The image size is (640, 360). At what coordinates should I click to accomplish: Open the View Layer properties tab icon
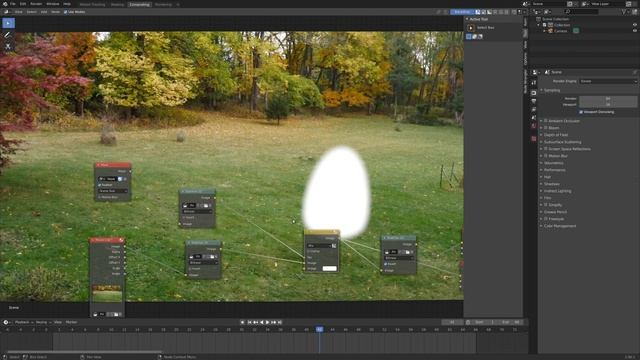pyautogui.click(x=533, y=109)
